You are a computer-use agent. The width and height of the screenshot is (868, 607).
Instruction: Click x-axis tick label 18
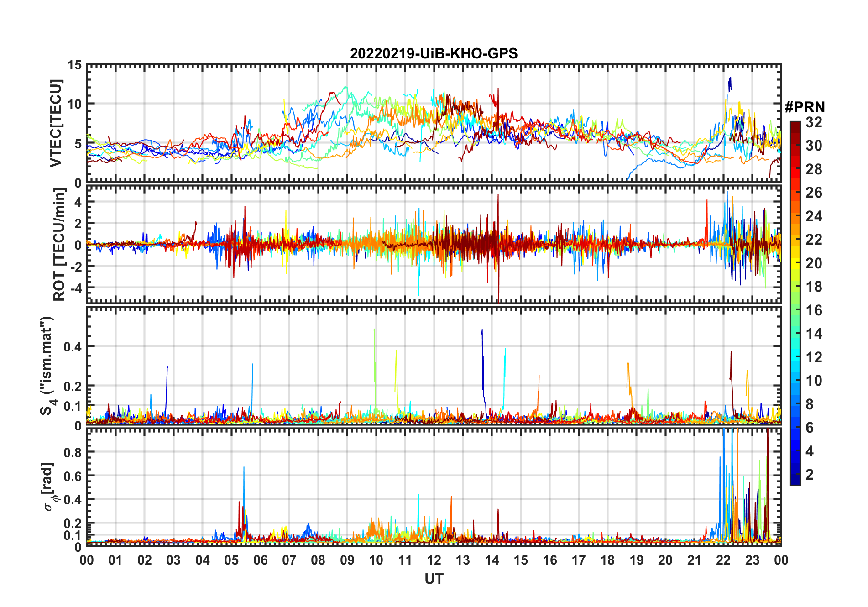(607, 560)
